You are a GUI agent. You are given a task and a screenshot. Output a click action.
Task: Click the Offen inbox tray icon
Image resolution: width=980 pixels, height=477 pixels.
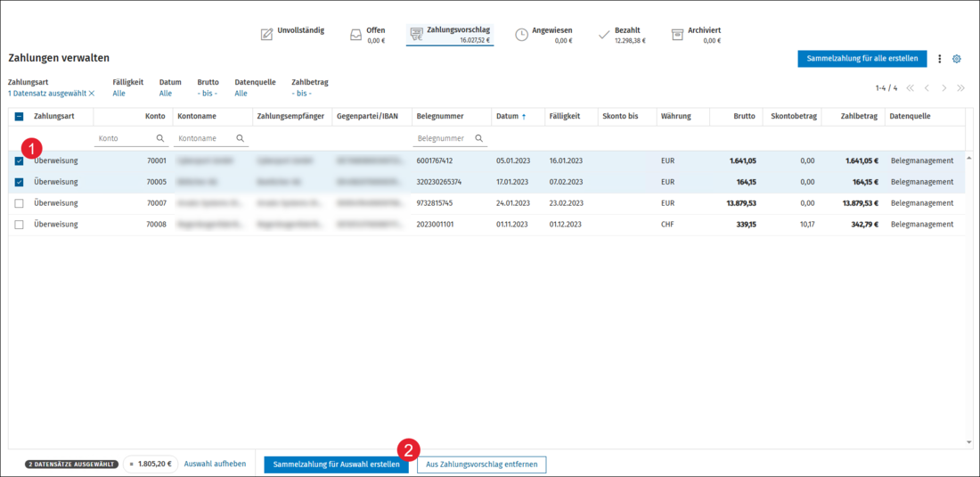355,35
